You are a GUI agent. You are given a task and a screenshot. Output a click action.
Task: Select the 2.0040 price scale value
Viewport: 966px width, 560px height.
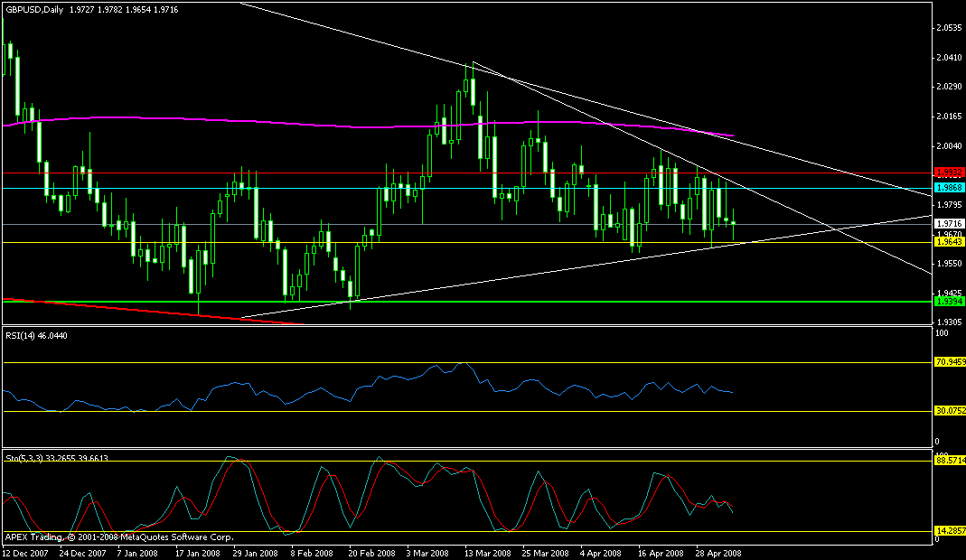click(x=948, y=145)
